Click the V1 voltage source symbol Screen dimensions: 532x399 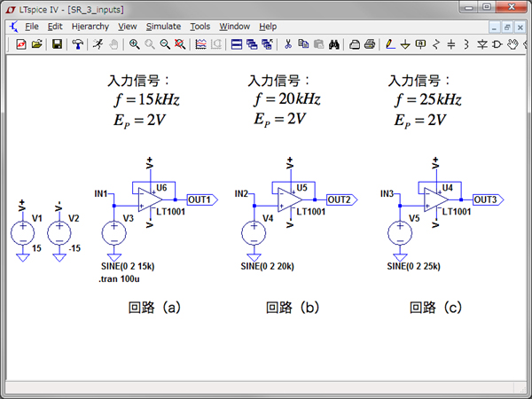pyautogui.click(x=22, y=233)
